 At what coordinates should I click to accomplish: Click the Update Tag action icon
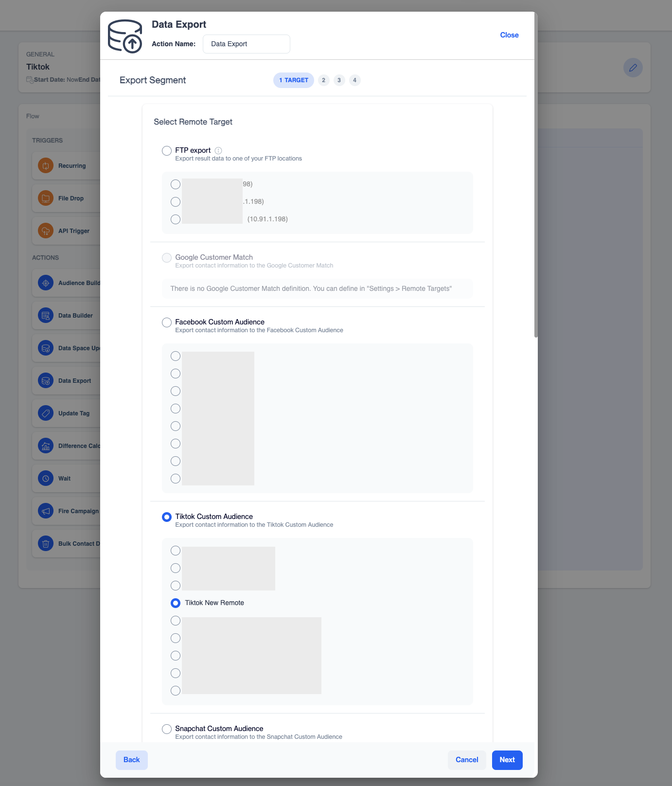pyautogui.click(x=46, y=413)
